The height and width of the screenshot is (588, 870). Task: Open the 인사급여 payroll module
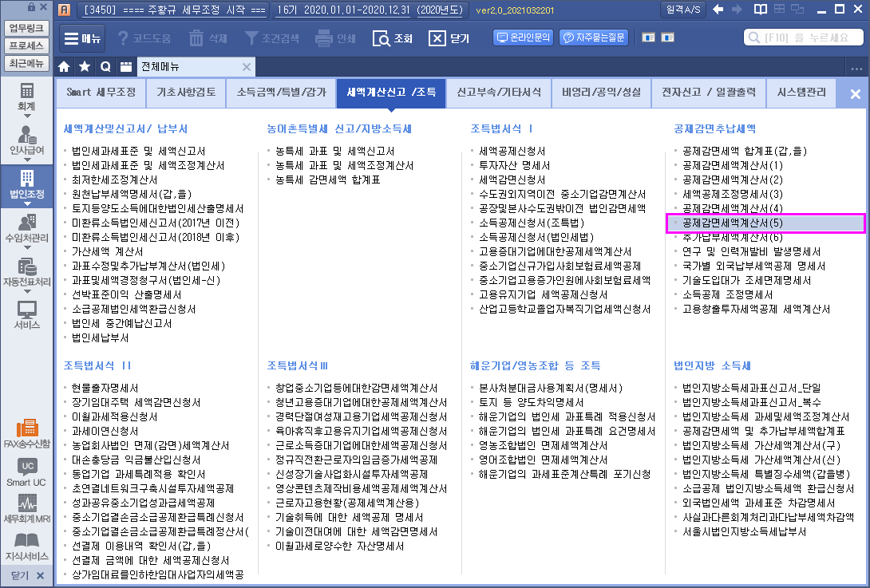pos(26,140)
